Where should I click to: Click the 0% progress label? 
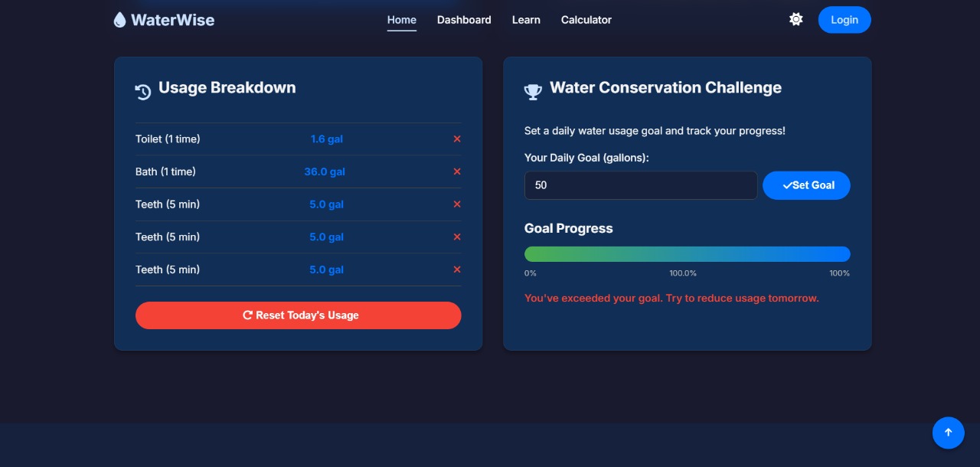(531, 273)
